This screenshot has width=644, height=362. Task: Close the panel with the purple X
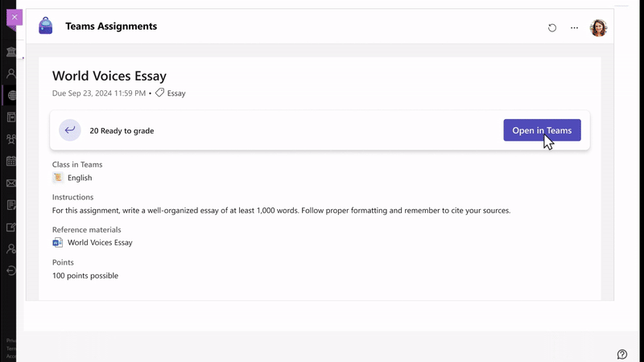[x=14, y=17]
